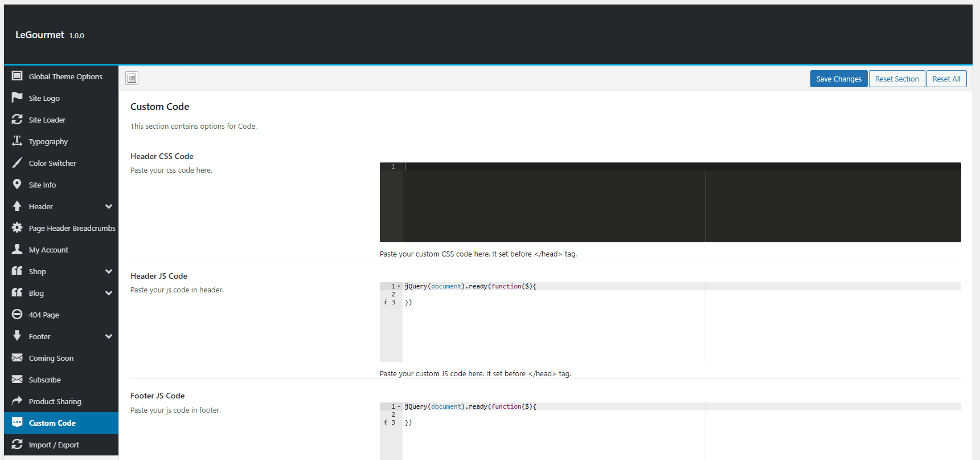Open Global Theme Options section

tap(61, 76)
